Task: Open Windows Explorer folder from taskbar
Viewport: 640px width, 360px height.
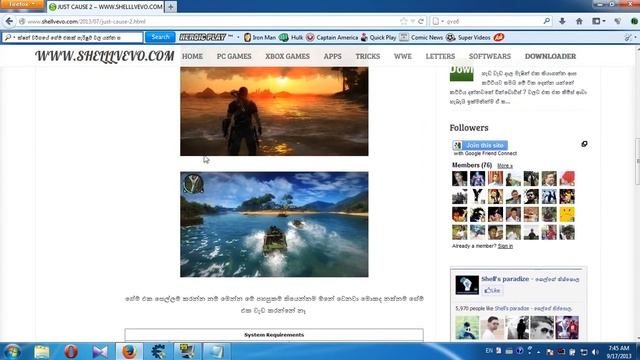Action: point(42,351)
